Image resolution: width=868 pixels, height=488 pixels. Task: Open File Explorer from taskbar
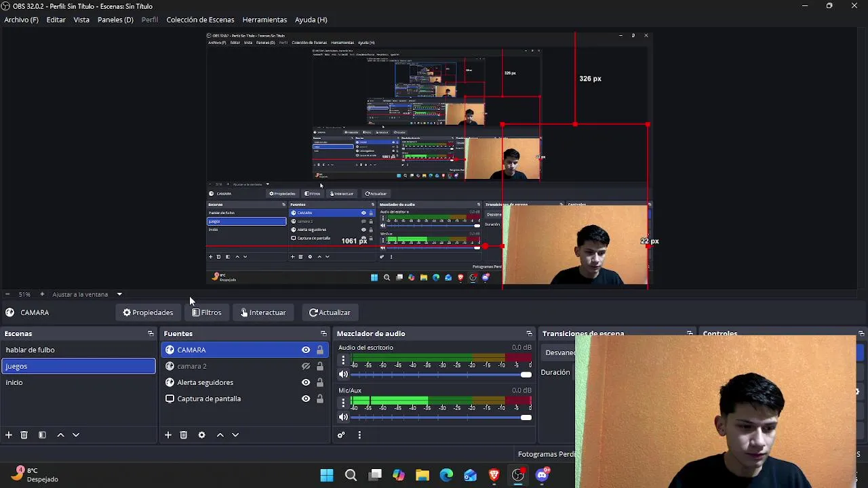(x=422, y=475)
